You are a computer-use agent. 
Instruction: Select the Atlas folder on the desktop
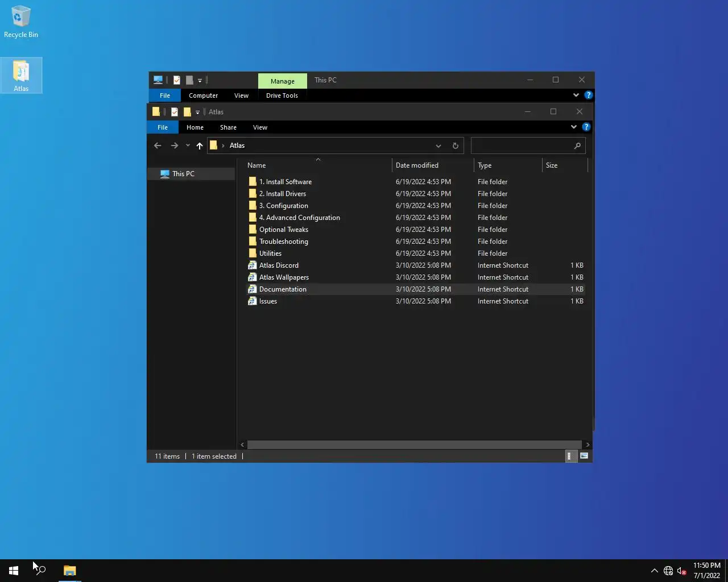tap(21, 76)
